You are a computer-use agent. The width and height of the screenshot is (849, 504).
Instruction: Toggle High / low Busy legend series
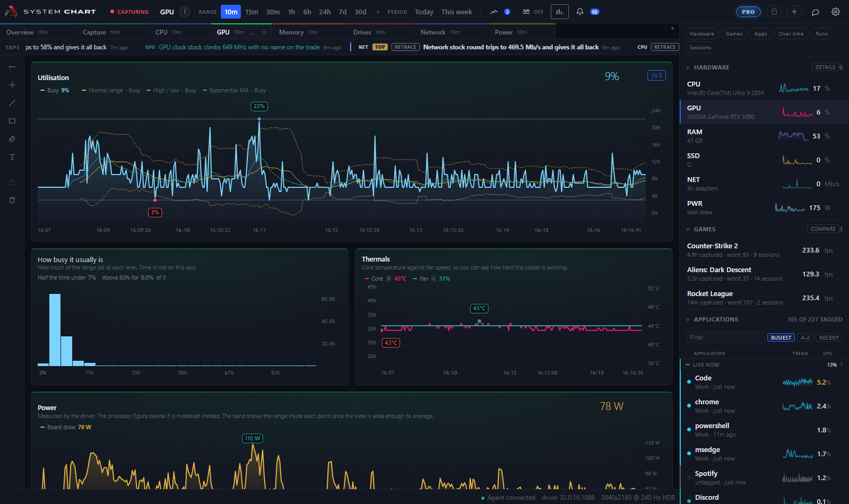(x=171, y=90)
